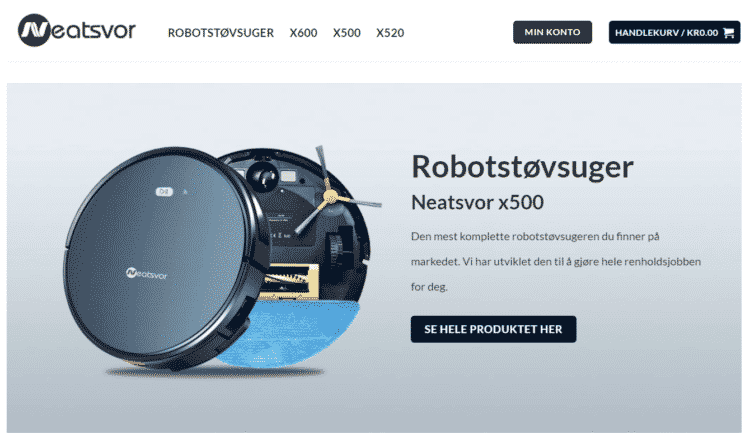Click the power button on robot vacuum top
750x444 pixels.
point(164,191)
